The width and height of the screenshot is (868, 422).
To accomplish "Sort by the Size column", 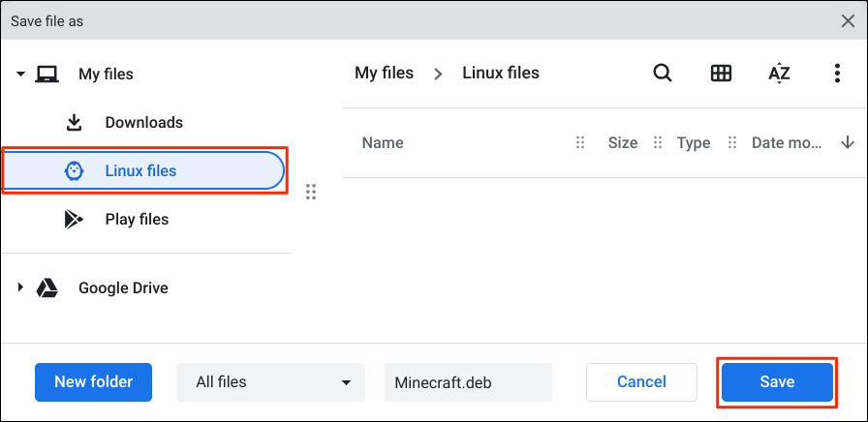I will [x=622, y=142].
